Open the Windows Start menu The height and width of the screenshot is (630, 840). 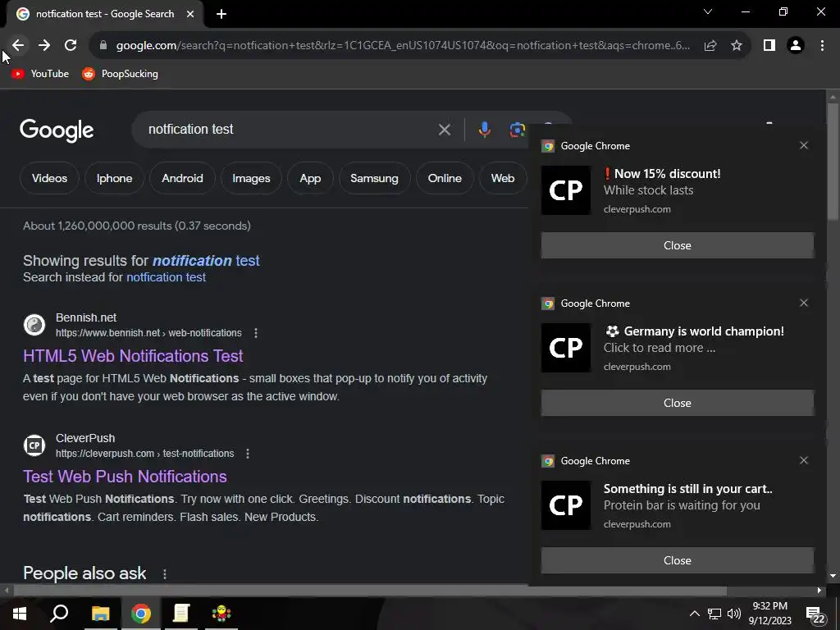[20, 614]
